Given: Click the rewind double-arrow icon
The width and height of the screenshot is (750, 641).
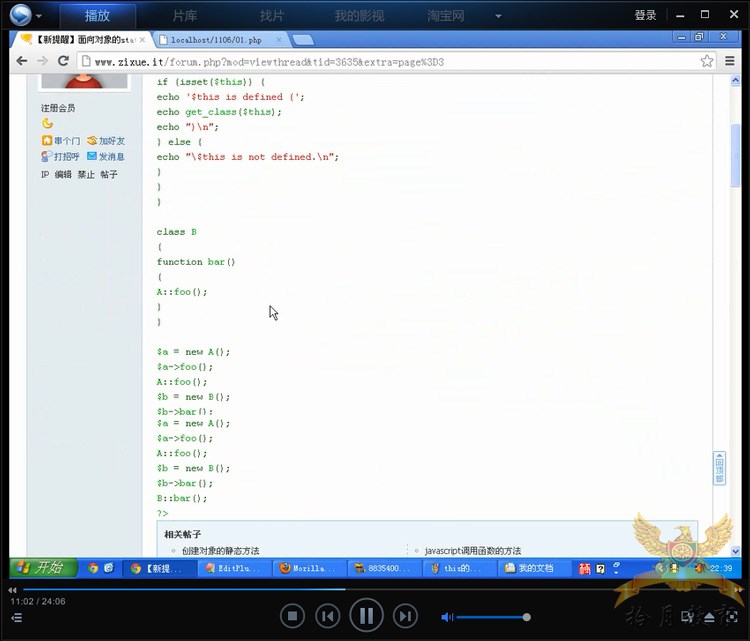Looking at the screenshot, I should [12, 590].
